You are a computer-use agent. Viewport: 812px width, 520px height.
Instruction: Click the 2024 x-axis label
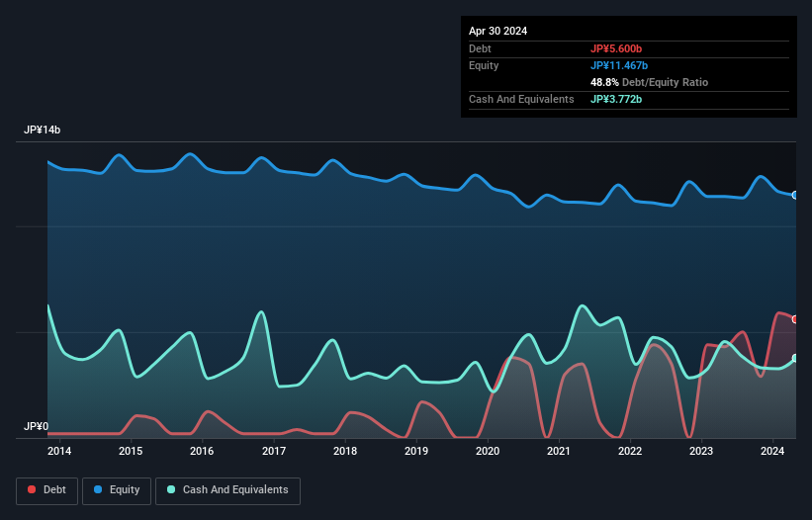point(772,451)
